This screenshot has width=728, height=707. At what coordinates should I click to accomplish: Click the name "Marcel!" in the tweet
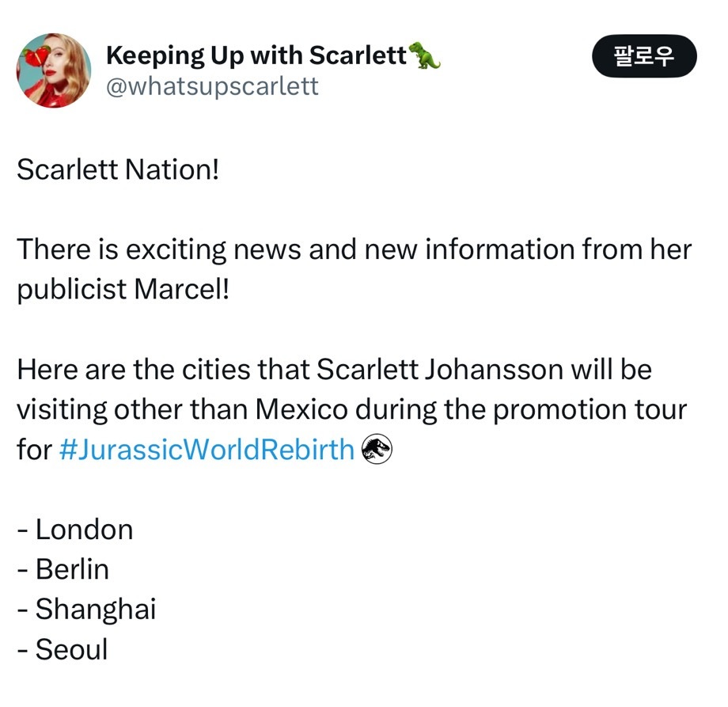181,289
